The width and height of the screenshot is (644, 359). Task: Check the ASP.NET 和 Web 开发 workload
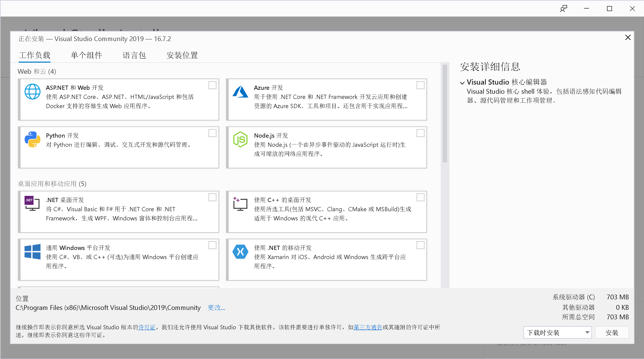click(x=212, y=85)
